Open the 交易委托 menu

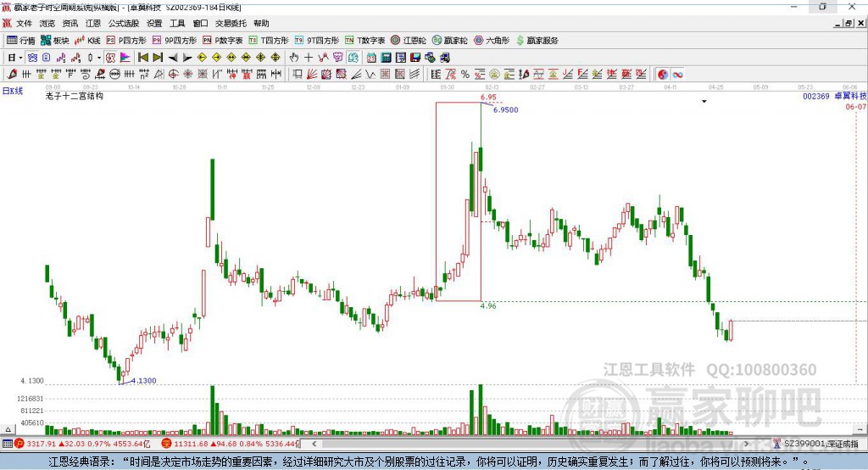[x=231, y=23]
